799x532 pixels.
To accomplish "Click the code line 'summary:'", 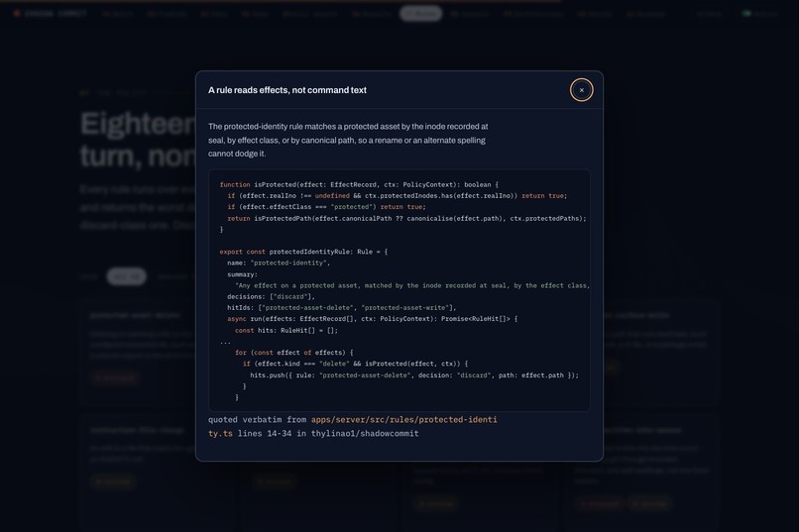I will [x=243, y=274].
